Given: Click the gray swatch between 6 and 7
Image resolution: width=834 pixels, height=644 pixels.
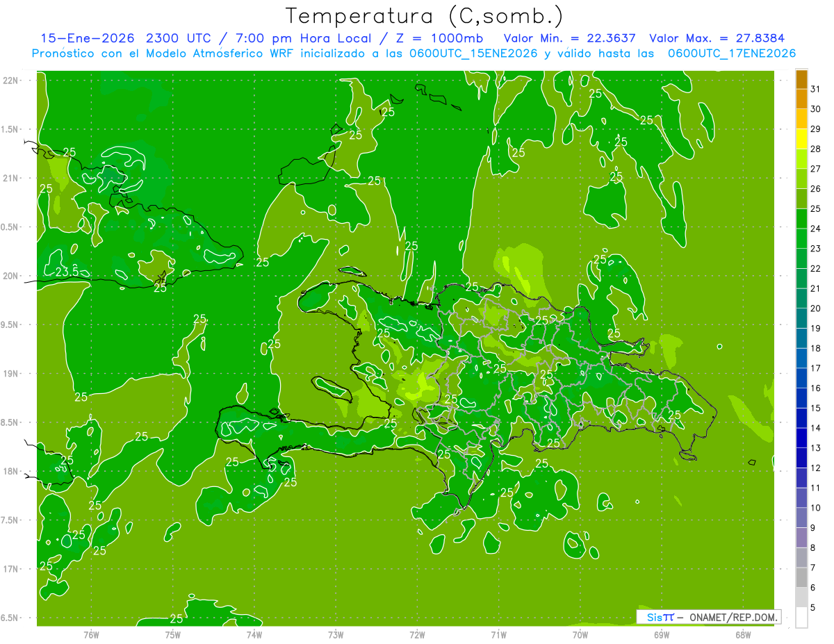Looking at the screenshot, I should pyautogui.click(x=801, y=578).
